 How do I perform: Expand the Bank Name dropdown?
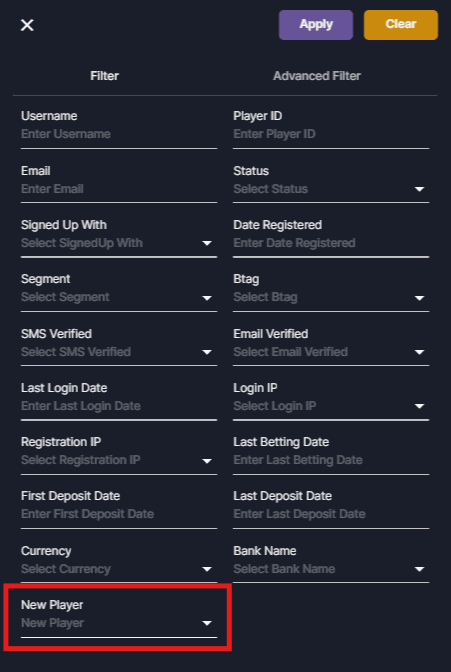(x=331, y=569)
